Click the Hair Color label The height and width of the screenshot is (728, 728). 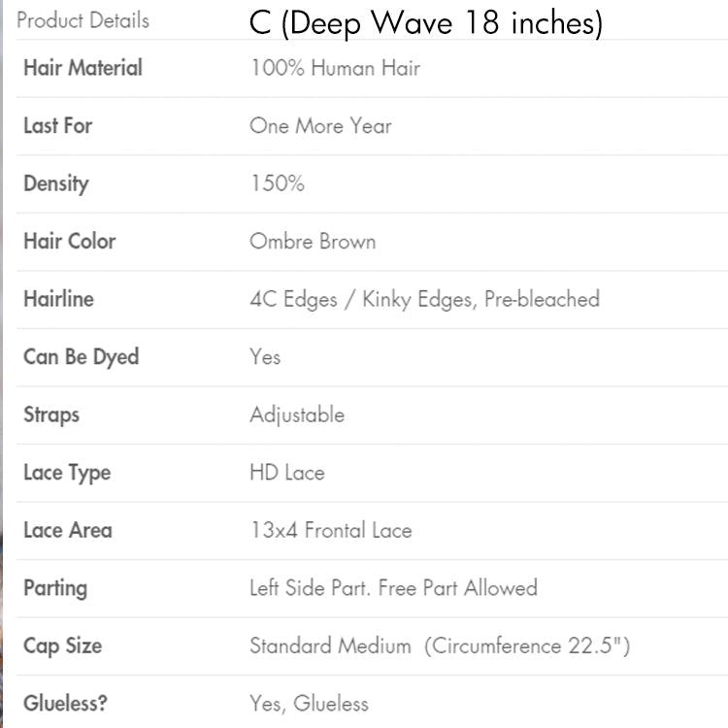[x=69, y=241]
